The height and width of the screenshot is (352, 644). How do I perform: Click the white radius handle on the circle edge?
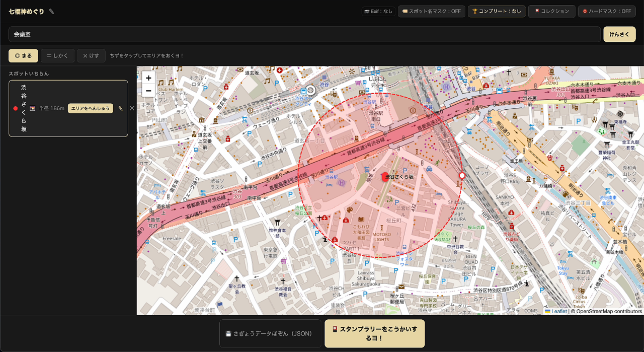(x=462, y=176)
